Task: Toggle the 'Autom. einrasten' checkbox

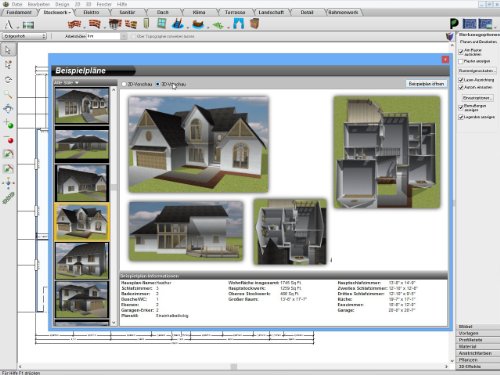Action: click(461, 87)
